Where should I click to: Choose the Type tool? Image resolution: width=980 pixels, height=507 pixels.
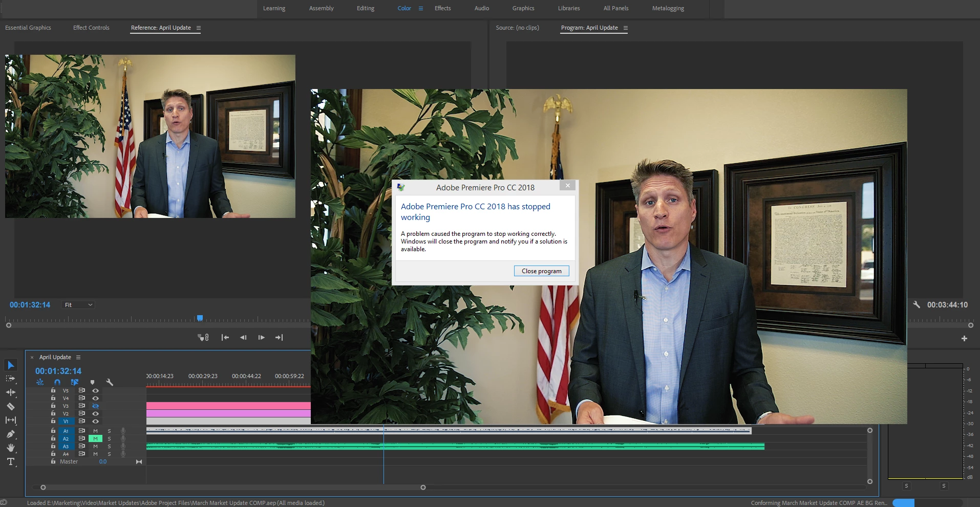(x=11, y=461)
